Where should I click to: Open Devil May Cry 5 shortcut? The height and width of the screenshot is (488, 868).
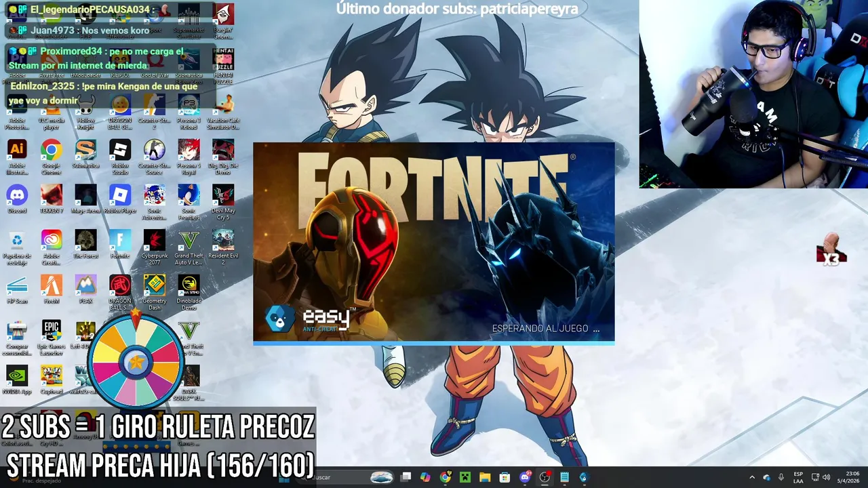tap(223, 202)
